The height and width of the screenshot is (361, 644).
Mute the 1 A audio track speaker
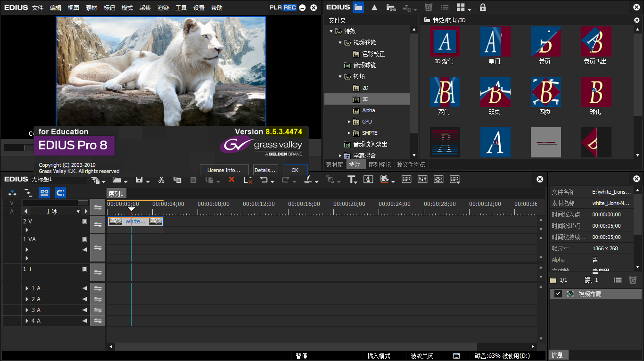click(x=85, y=288)
